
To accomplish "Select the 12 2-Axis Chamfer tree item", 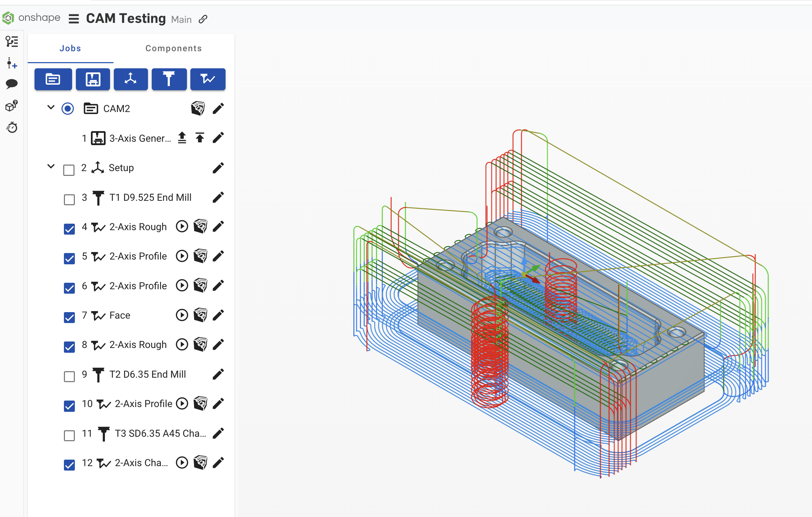I will coord(141,463).
